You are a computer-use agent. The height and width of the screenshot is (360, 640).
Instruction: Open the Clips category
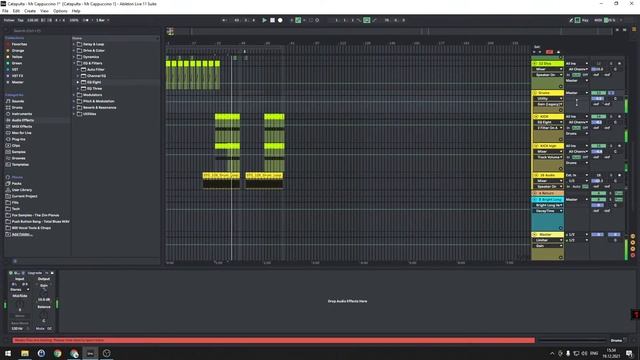point(16,145)
